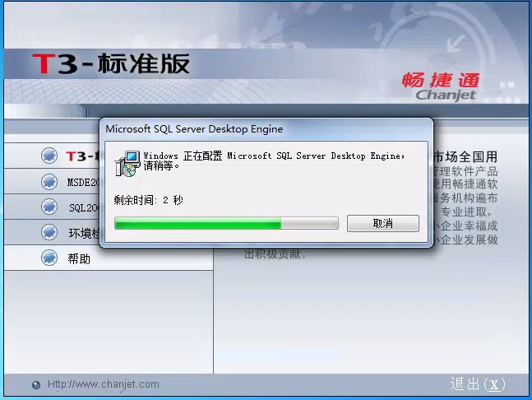
Task: Click the 取消 cancel button
Action: pyautogui.click(x=382, y=223)
